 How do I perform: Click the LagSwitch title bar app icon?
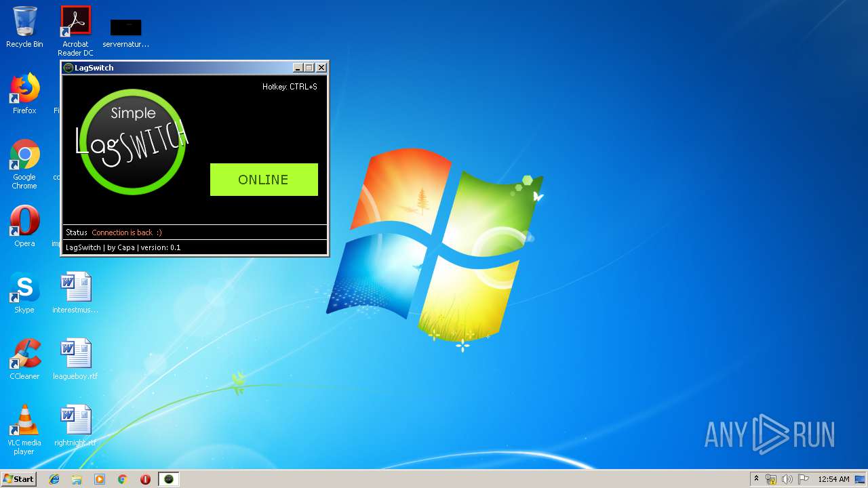[68, 68]
